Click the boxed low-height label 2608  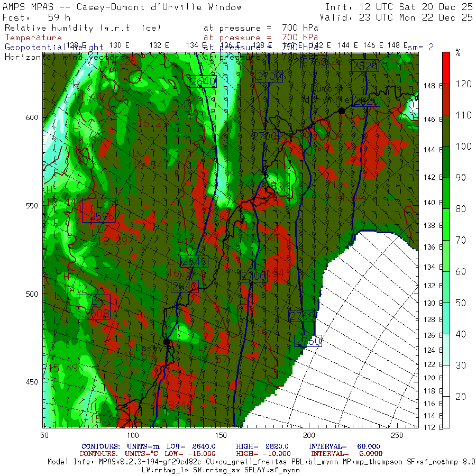tap(94, 307)
